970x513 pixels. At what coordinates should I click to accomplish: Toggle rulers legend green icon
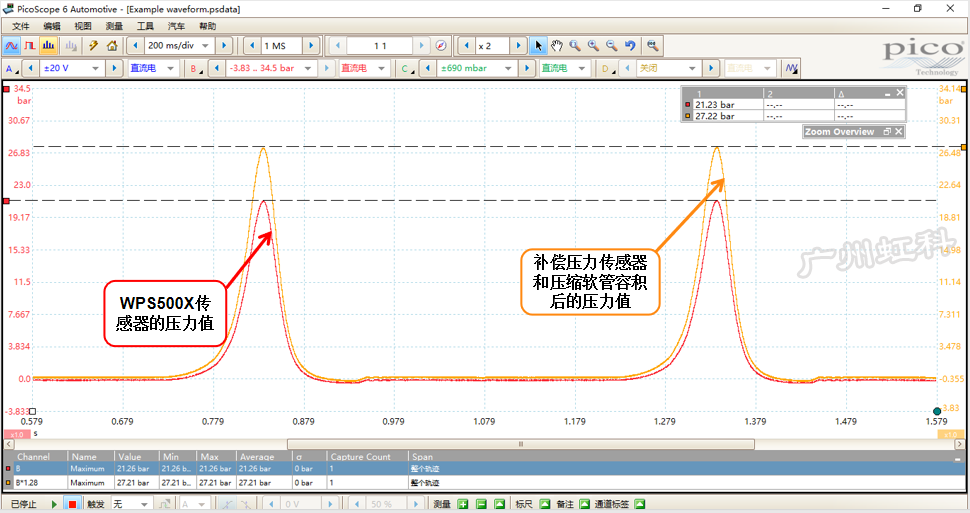[x=544, y=504]
